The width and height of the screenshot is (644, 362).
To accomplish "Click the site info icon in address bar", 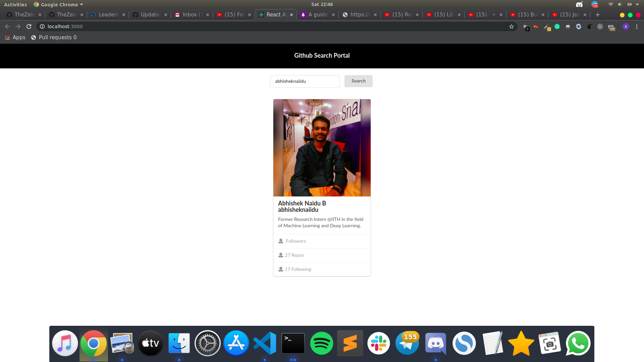I will tap(42, 26).
